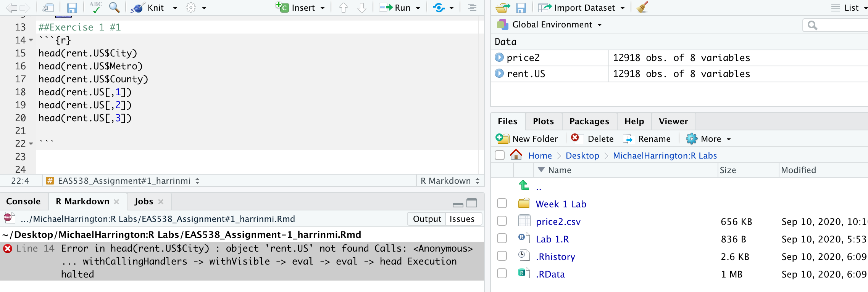868x292 pixels.
Task: Open find and replace magnifier
Action: [114, 7]
